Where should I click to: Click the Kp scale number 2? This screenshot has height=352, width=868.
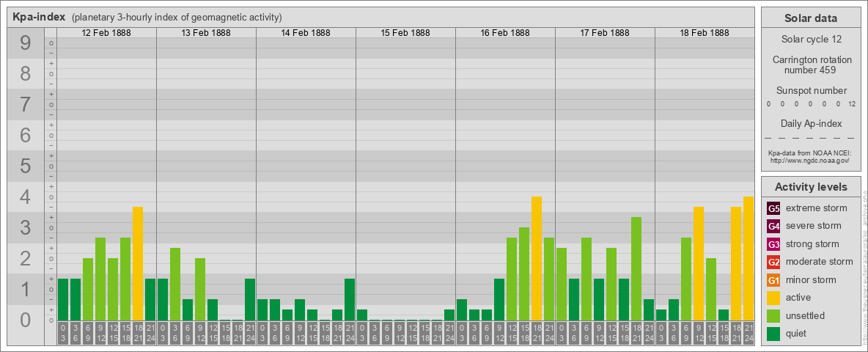click(x=26, y=258)
